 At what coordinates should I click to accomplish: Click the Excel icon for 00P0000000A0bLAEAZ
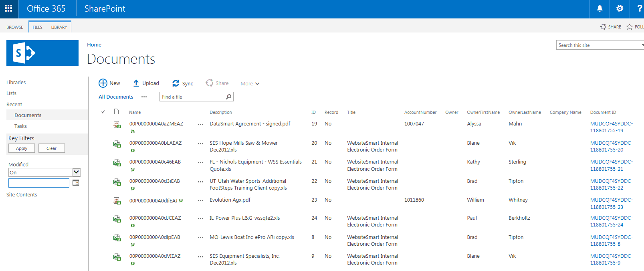point(117,144)
